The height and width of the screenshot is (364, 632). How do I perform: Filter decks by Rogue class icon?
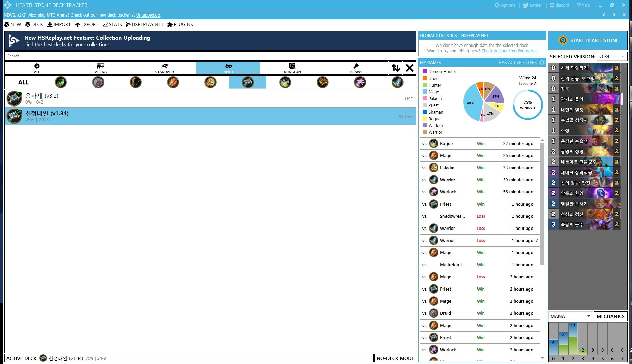(x=285, y=82)
